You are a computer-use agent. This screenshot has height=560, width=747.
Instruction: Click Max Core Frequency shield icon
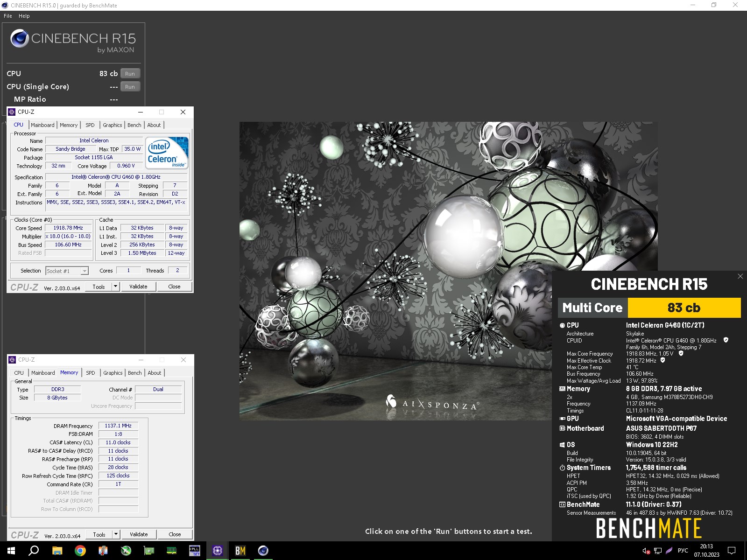tap(681, 353)
